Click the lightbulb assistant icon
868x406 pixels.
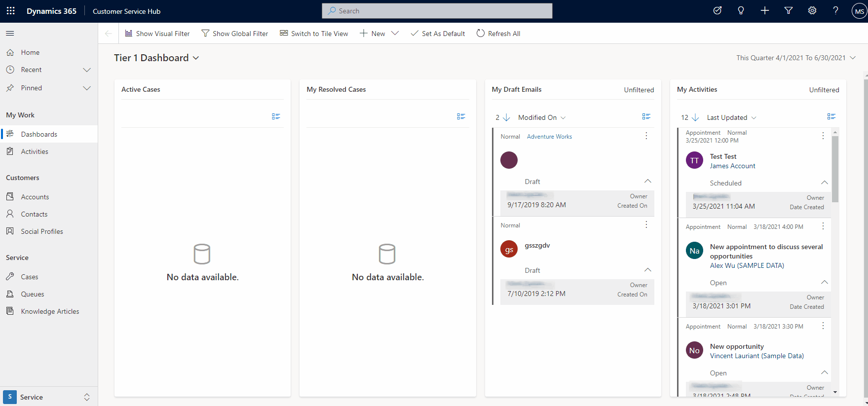tap(741, 11)
